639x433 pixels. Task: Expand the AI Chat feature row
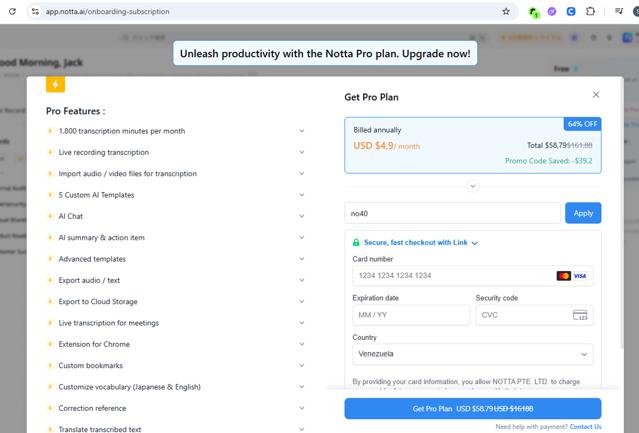pyautogui.click(x=302, y=216)
